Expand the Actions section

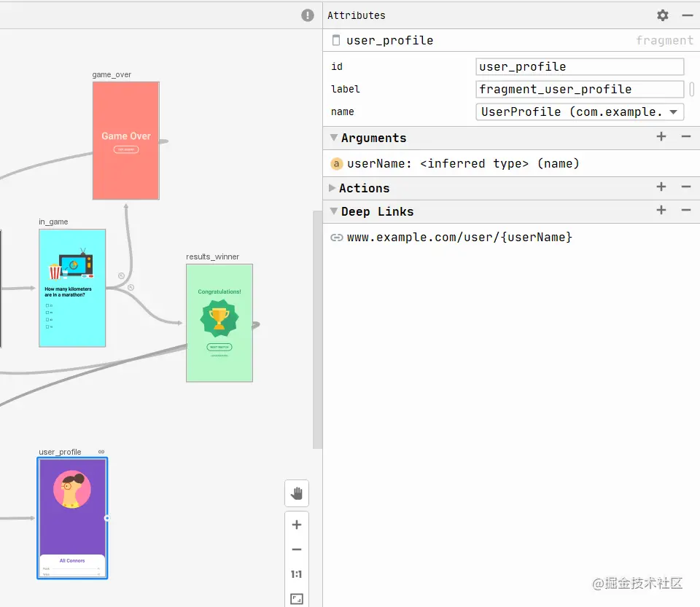[332, 188]
